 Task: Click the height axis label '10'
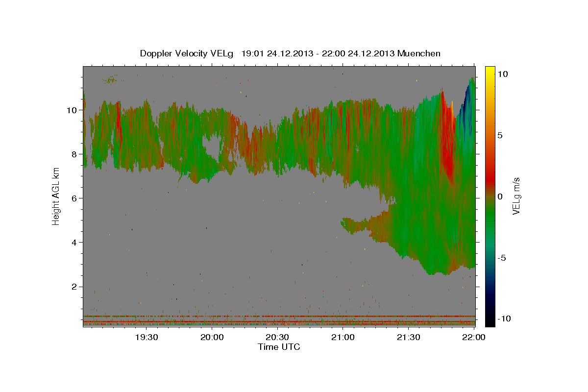coord(73,110)
